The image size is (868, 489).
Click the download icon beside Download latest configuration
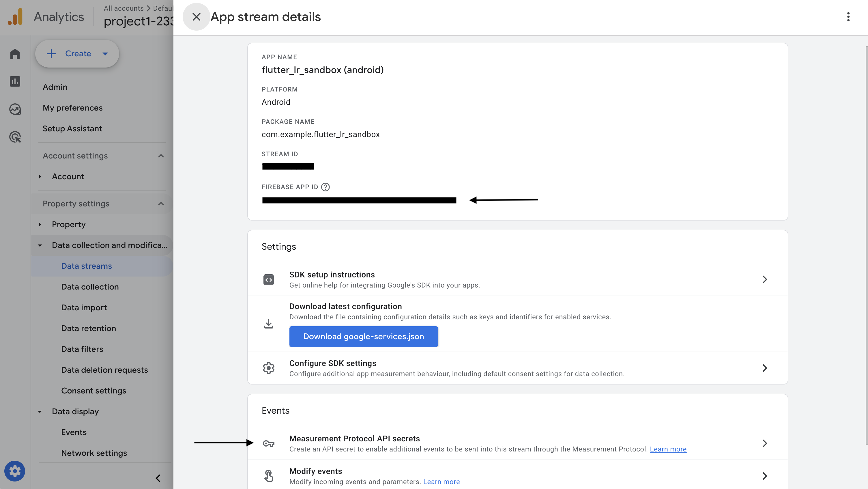pos(269,324)
